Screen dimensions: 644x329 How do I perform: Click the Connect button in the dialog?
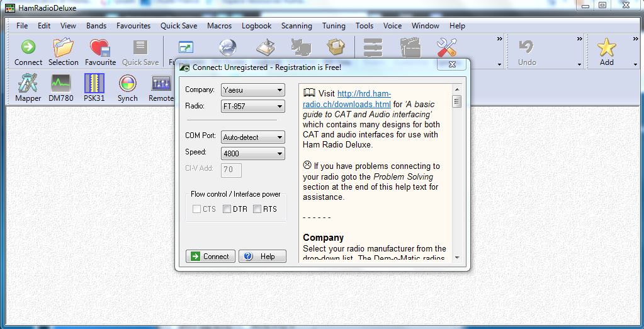(x=210, y=257)
